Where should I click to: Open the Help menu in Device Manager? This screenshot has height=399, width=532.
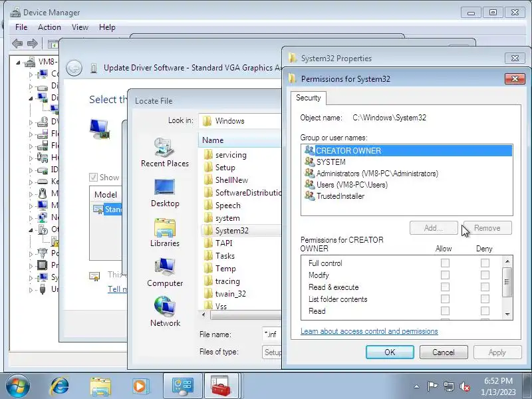pyautogui.click(x=107, y=27)
